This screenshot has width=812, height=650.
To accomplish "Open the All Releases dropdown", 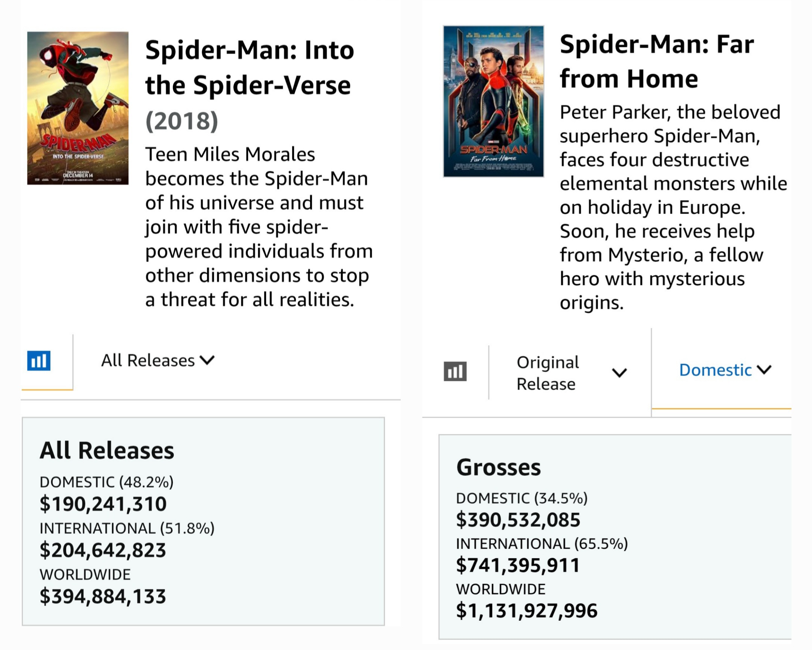I will click(x=158, y=361).
